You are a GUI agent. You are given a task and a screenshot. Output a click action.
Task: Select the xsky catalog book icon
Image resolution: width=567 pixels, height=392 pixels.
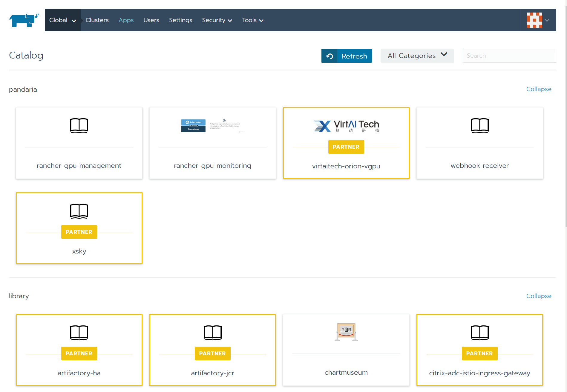(x=79, y=211)
